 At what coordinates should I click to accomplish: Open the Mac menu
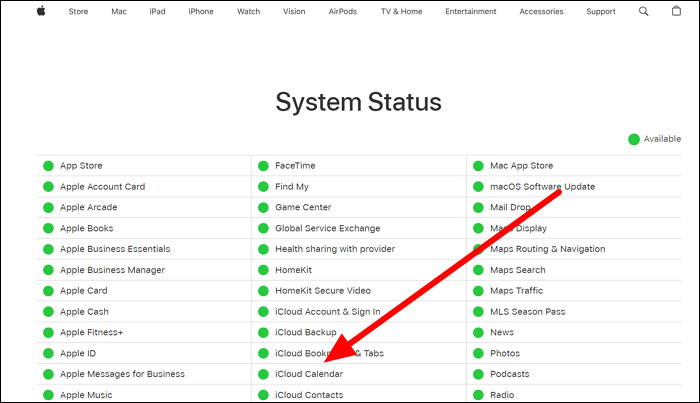point(119,12)
